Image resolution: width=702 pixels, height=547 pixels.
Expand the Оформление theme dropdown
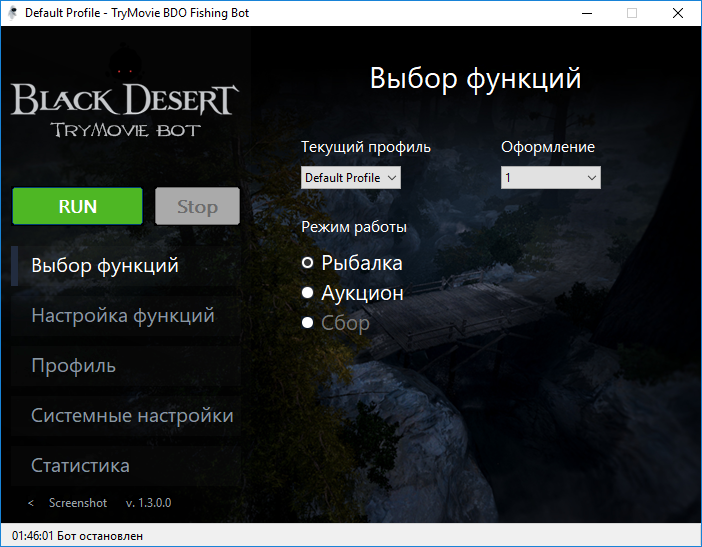pyautogui.click(x=551, y=178)
